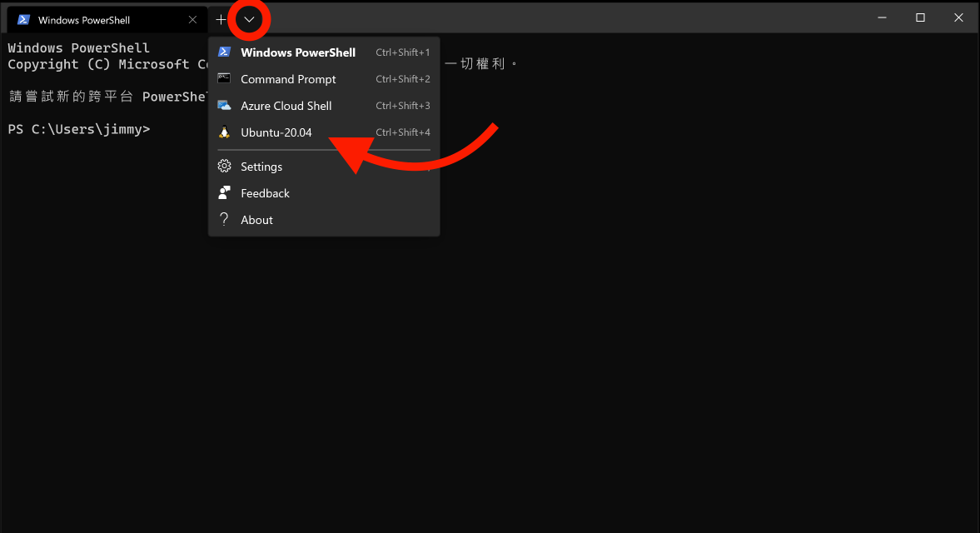
Task: Minimize the Terminal window
Action: pyautogui.click(x=882, y=17)
